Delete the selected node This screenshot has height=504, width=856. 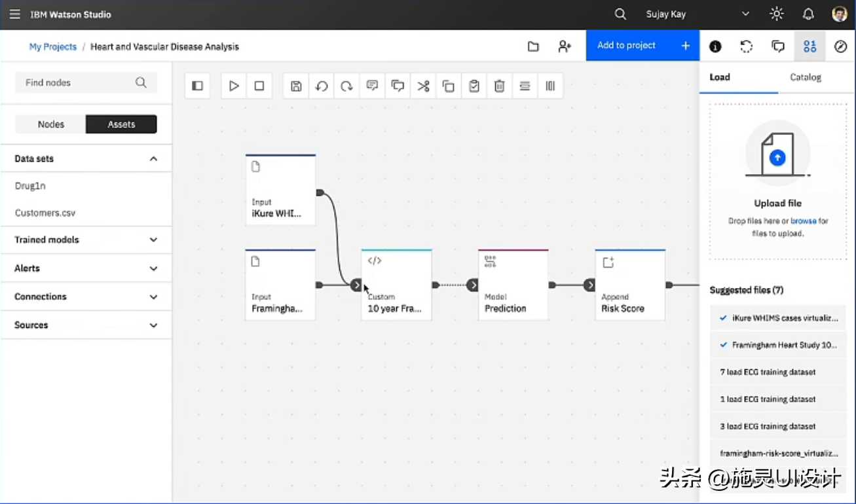click(499, 86)
